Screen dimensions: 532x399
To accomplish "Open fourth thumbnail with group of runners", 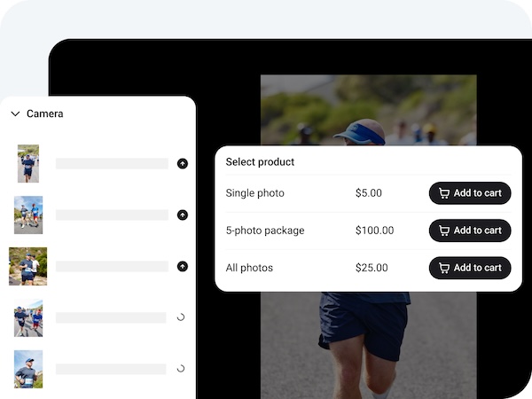I will pyautogui.click(x=28, y=317).
